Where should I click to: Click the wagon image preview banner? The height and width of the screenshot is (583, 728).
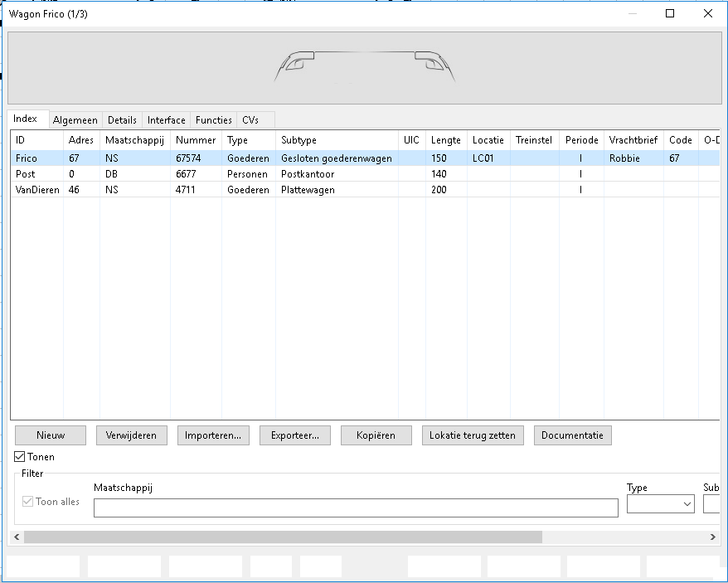[x=364, y=68]
